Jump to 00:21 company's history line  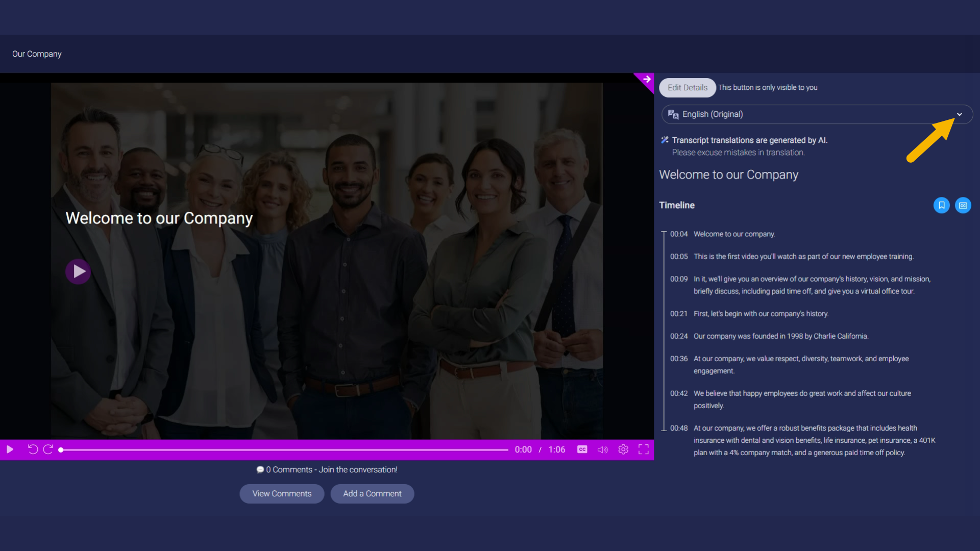click(x=749, y=314)
